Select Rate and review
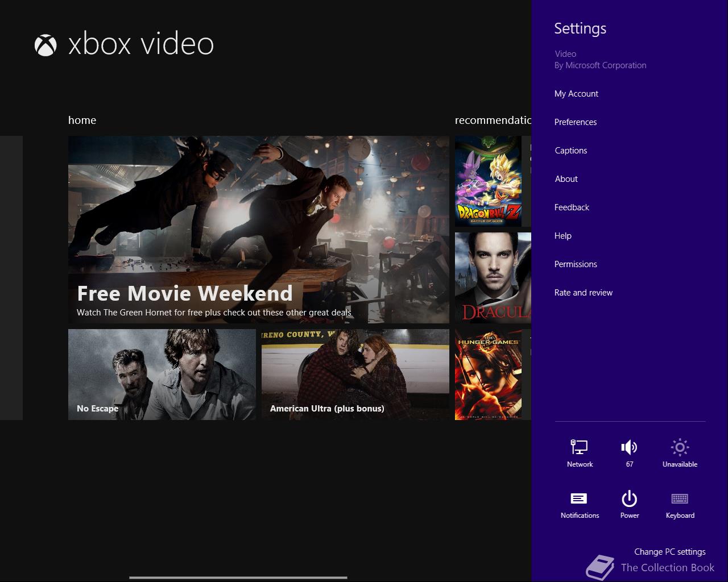728x582 pixels. click(x=584, y=293)
